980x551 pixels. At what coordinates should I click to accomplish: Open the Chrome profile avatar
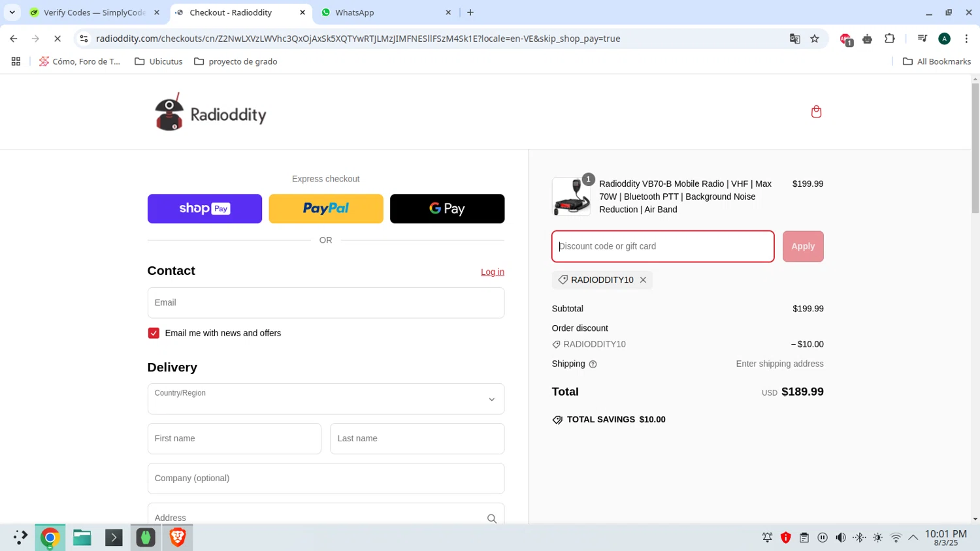[944, 39]
